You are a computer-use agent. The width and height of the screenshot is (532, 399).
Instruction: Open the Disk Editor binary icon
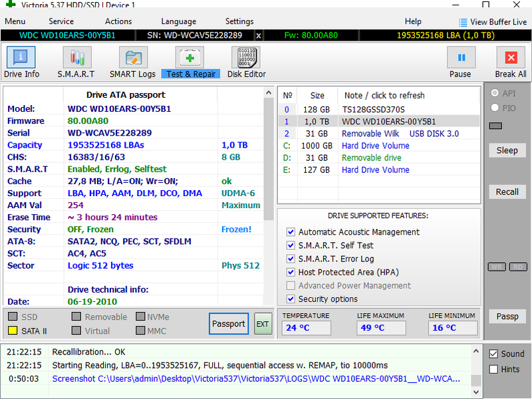point(246,57)
